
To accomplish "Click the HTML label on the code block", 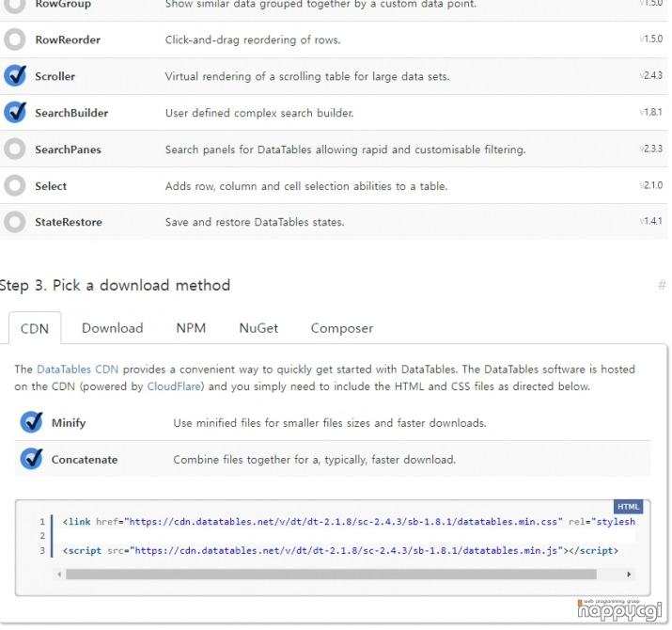I will coord(628,507).
